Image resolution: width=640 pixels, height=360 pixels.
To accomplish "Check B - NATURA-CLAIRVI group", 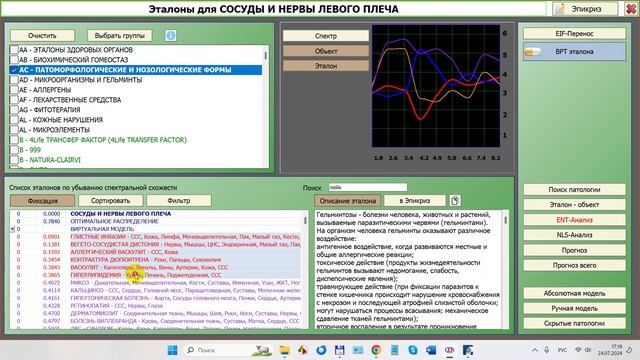I will [14, 160].
